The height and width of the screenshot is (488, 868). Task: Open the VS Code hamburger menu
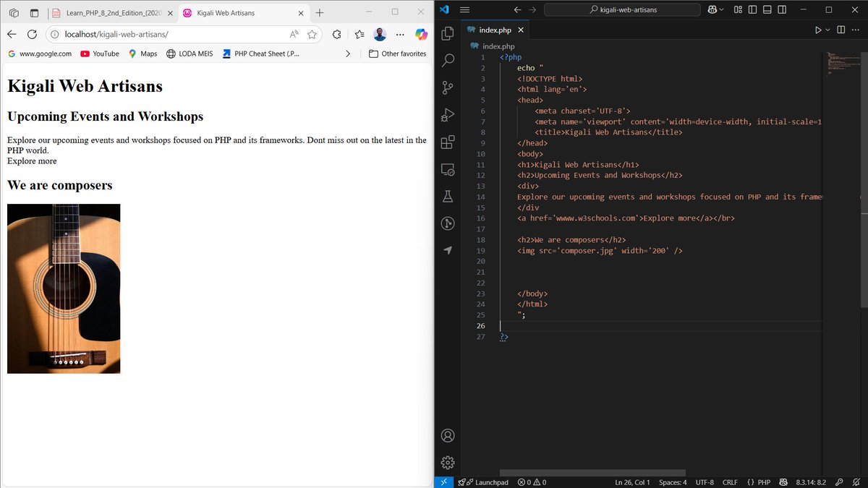point(465,9)
